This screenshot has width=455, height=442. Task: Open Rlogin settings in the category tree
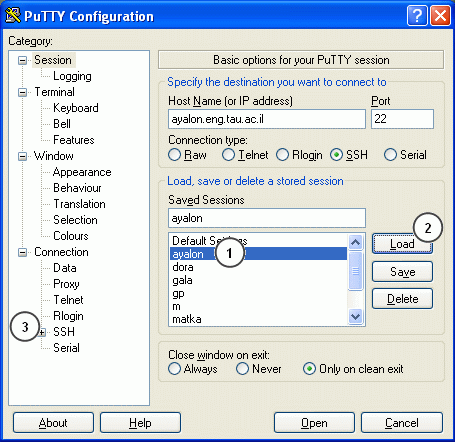[68, 316]
